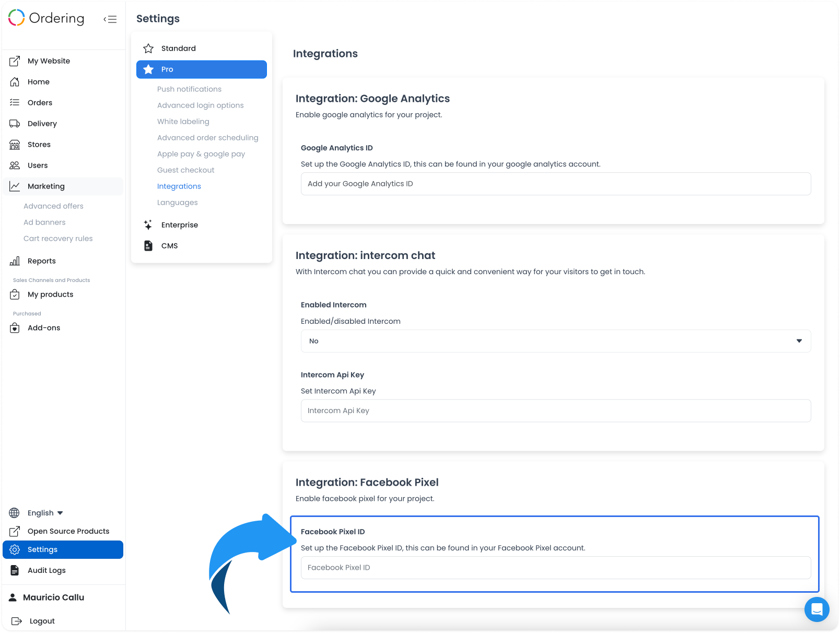
Task: Click the Settings gear icon
Action: (15, 549)
